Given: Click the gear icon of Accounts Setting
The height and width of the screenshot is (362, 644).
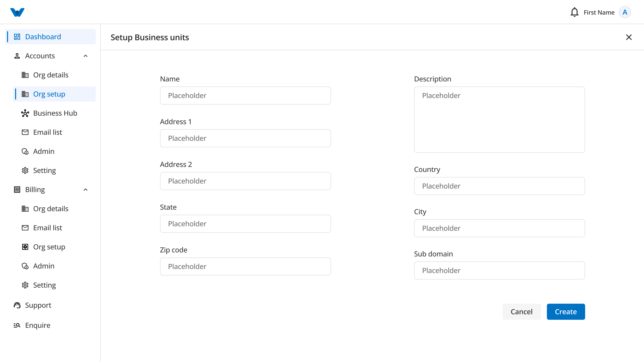Looking at the screenshot, I should [25, 170].
